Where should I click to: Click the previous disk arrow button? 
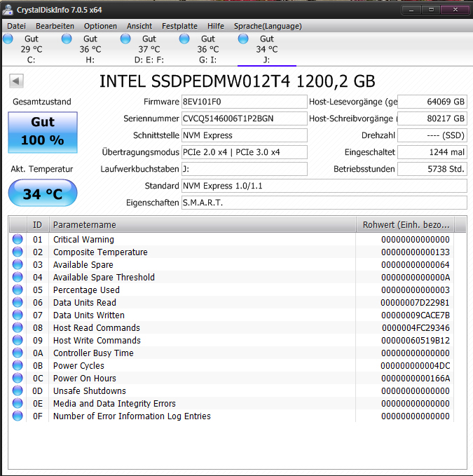pyautogui.click(x=15, y=81)
